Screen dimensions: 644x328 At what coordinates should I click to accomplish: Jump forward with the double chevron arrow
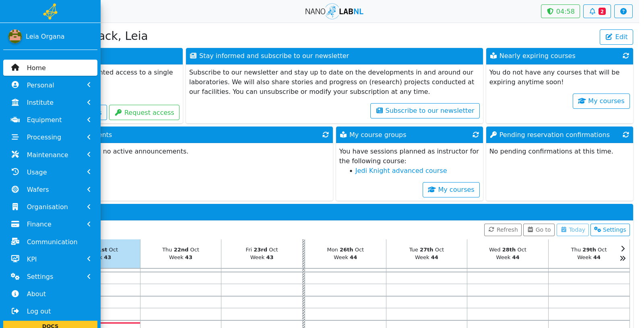623,258
